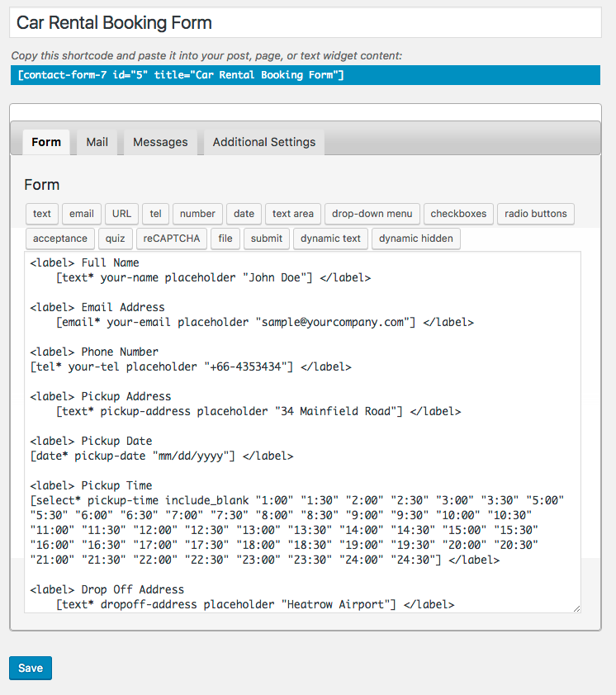Click the tel tag generator button
The image size is (616, 695).
tap(156, 214)
